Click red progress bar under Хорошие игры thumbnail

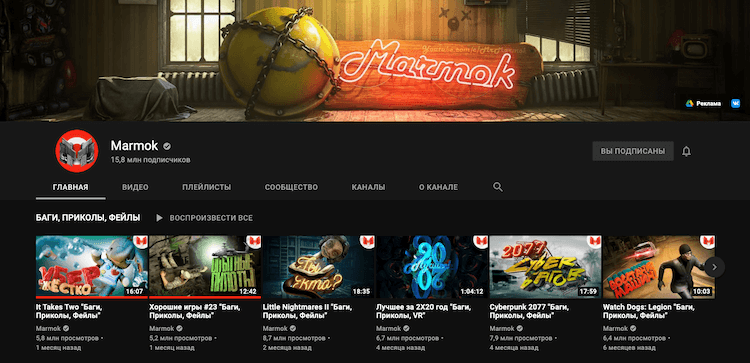coord(205,297)
